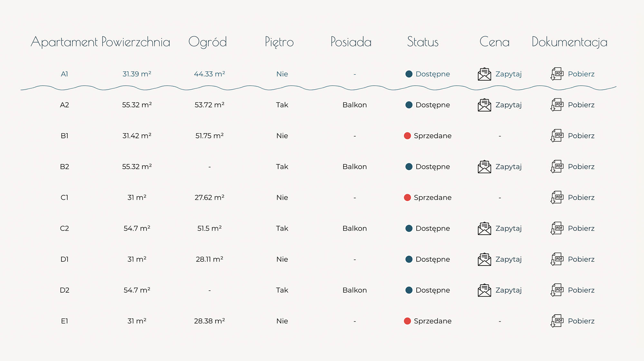Click the Piętro column header

[x=279, y=42]
